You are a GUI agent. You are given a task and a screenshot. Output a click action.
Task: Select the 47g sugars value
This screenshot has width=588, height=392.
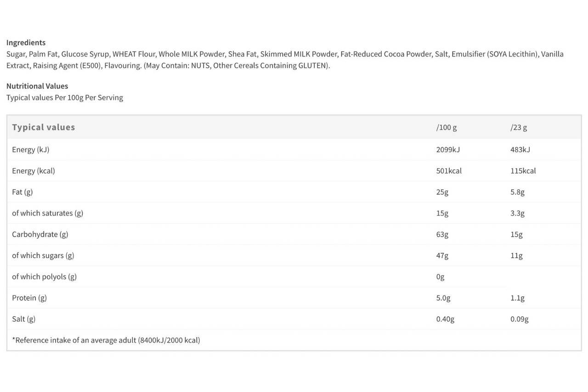click(x=442, y=255)
